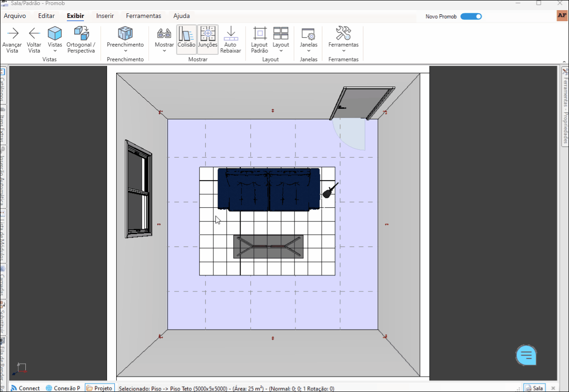Open the Ferramentas ribbon tab
Viewport: 569px width, 392px height.
coord(144,16)
